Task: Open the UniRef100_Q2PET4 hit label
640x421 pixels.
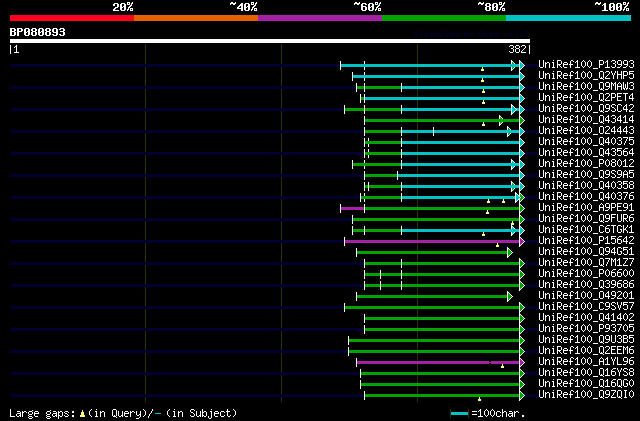Action: [586, 98]
